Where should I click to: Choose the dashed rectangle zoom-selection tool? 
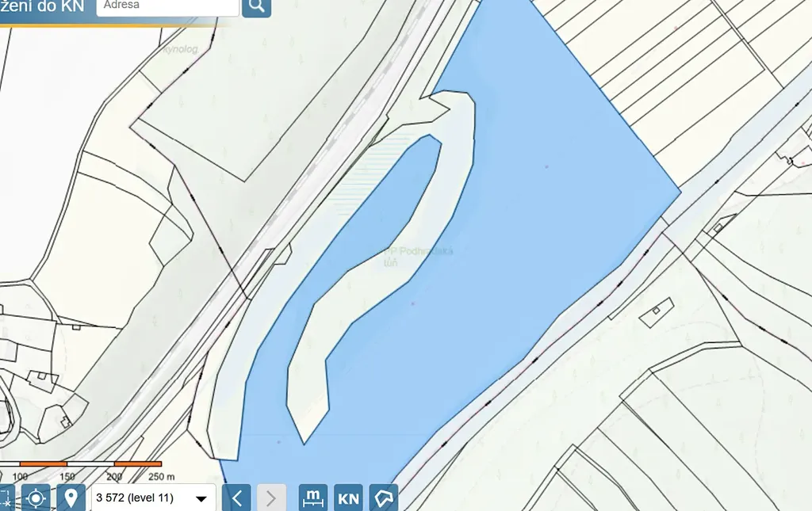coord(6,498)
